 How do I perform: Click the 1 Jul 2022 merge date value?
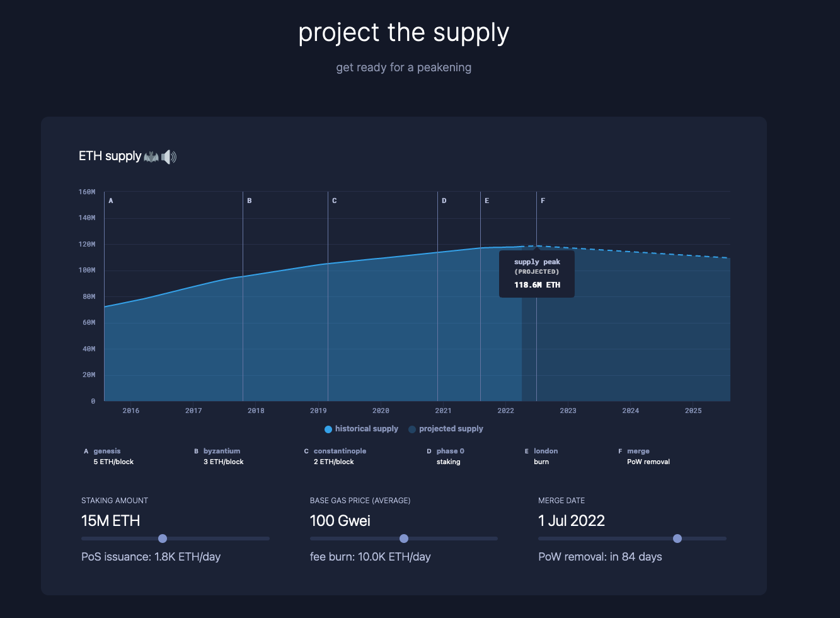coord(572,521)
